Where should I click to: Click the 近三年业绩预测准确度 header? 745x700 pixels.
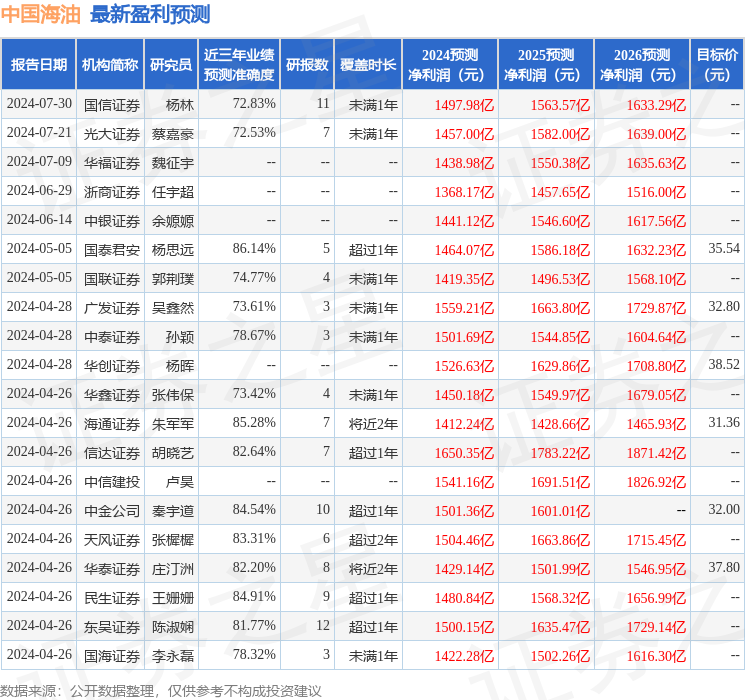click(239, 65)
